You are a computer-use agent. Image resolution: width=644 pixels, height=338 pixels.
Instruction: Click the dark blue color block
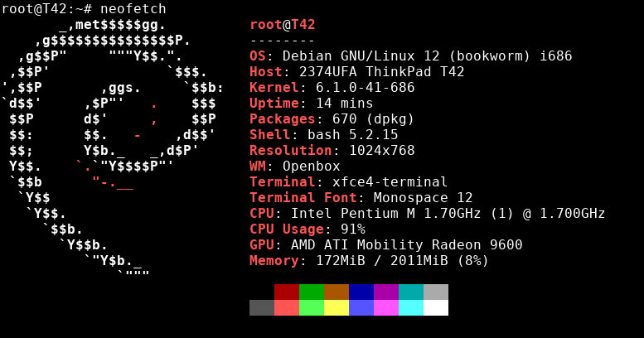(361, 292)
